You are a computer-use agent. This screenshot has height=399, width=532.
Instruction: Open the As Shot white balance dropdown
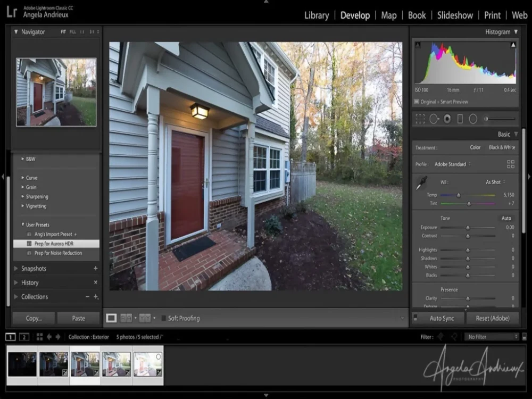[495, 182]
